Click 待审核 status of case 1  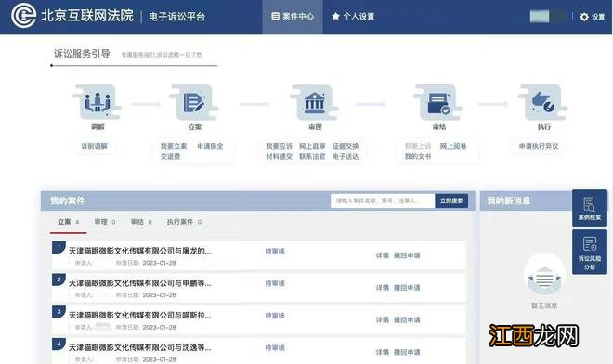pyautogui.click(x=275, y=251)
